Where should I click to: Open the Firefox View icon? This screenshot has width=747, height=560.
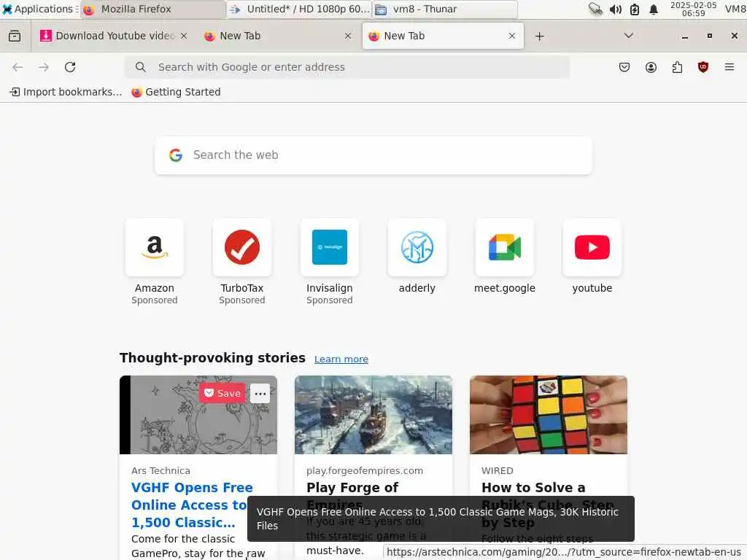(15, 36)
